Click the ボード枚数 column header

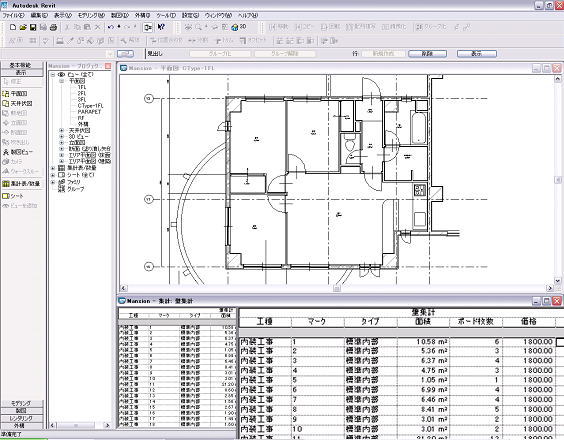[x=476, y=322]
